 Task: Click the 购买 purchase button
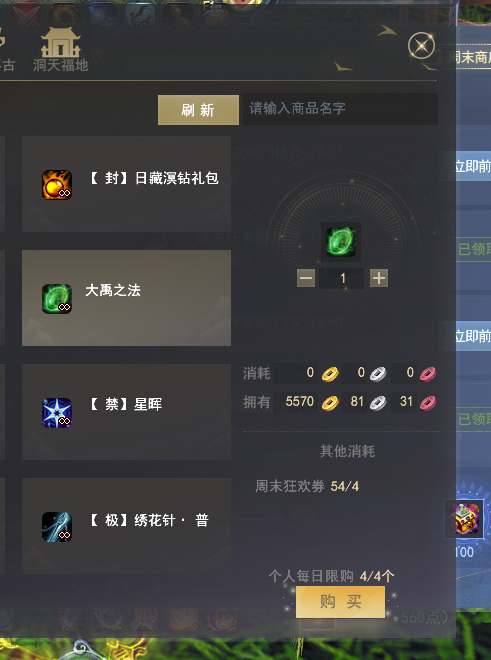pyautogui.click(x=341, y=602)
